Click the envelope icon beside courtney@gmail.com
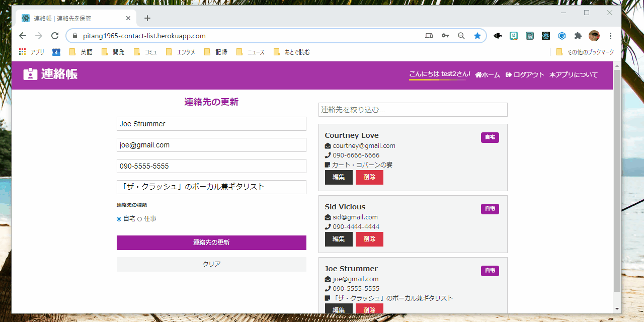Image resolution: width=644 pixels, height=322 pixels. 328,145
